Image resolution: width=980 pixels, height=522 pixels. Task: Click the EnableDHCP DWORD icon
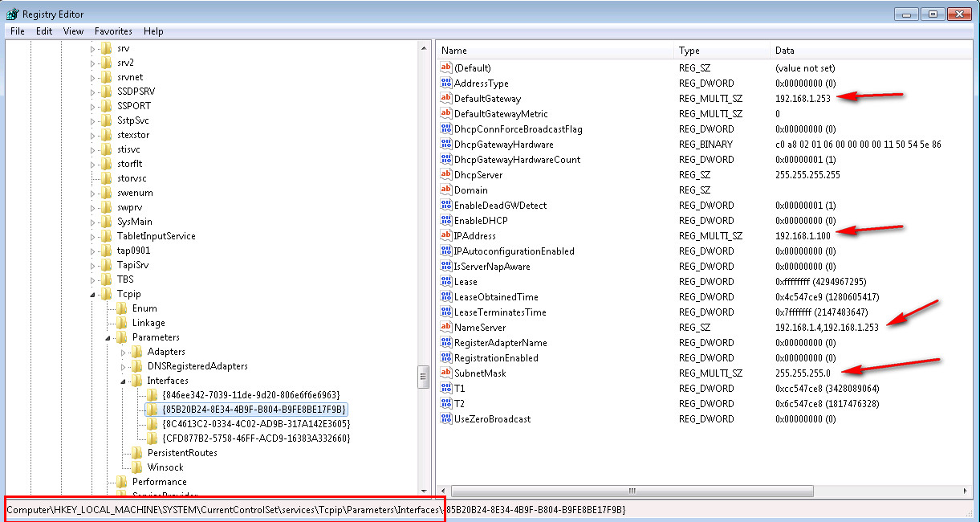446,221
